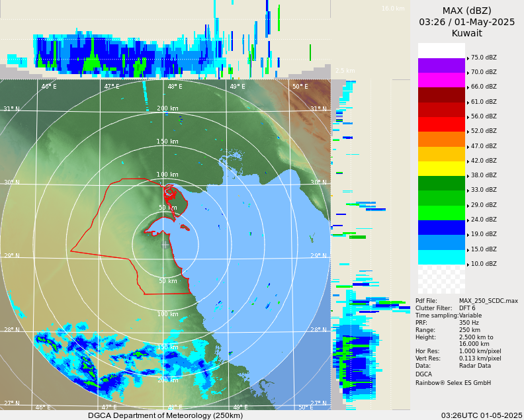Click the '75.0 dBZ' legend label
The width and height of the screenshot is (524, 420).
tap(484, 58)
